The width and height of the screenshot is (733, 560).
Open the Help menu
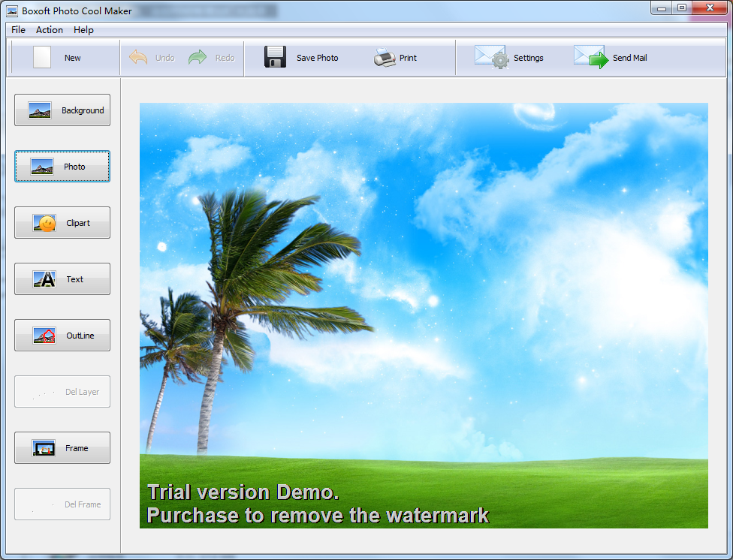[x=83, y=30]
